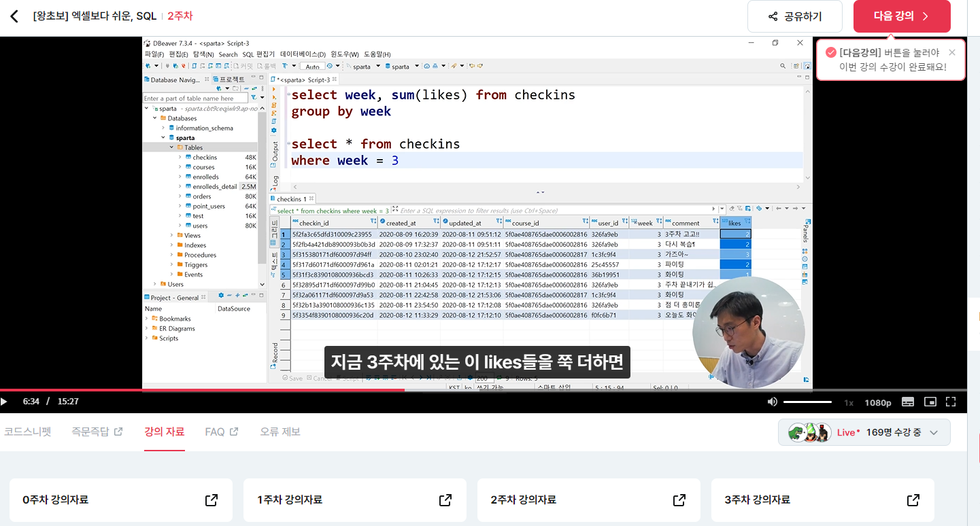
Task: Expand the Views tree node
Action: click(x=171, y=235)
